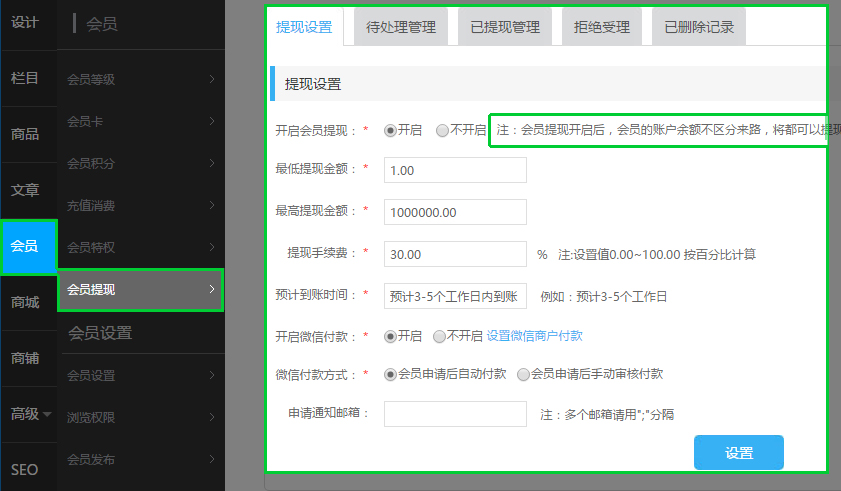Viewport: 841px width, 491px height.
Task: Open the 已提现管理 tab
Action: pyautogui.click(x=505, y=27)
